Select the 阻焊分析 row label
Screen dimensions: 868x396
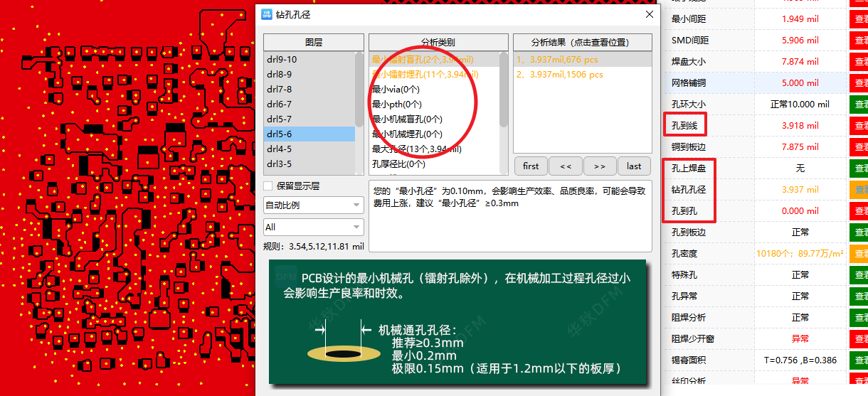tap(689, 318)
